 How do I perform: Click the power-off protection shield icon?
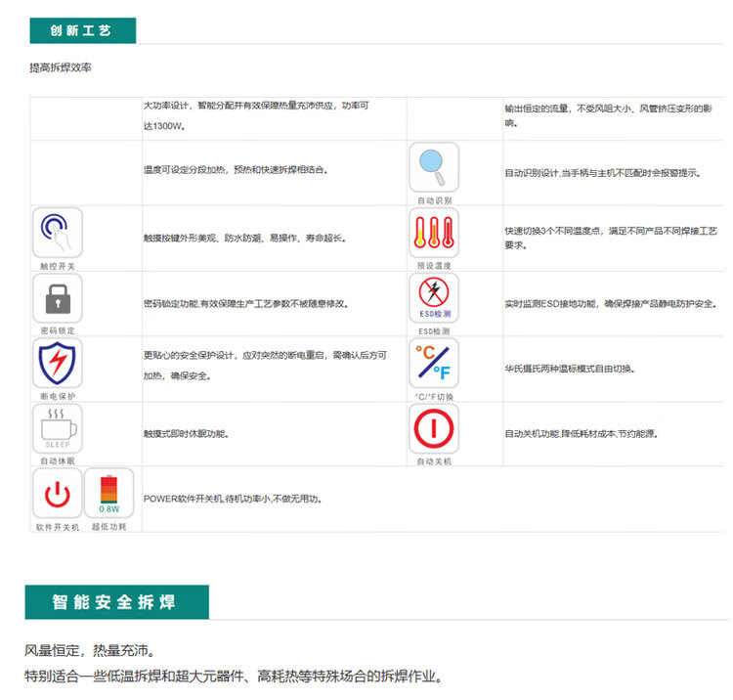point(57,363)
